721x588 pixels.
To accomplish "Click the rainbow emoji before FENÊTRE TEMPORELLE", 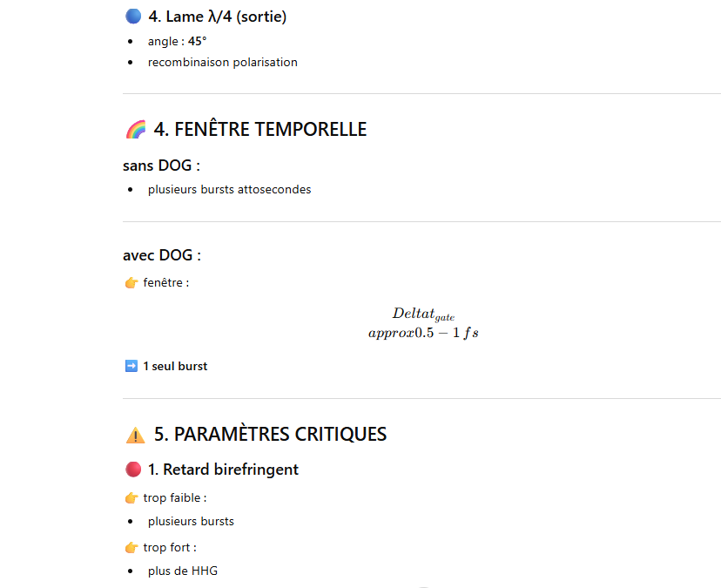I will point(136,129).
